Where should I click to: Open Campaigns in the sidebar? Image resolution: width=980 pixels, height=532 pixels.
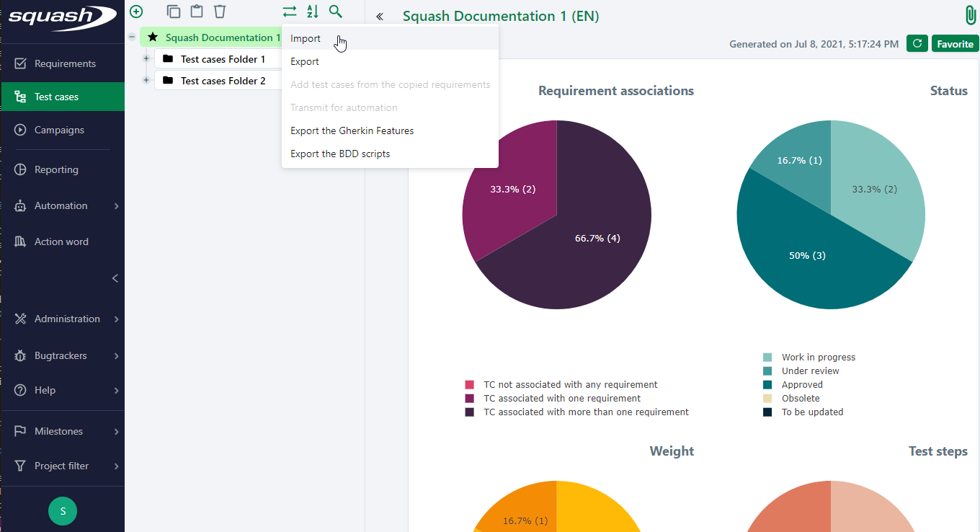tap(59, 130)
